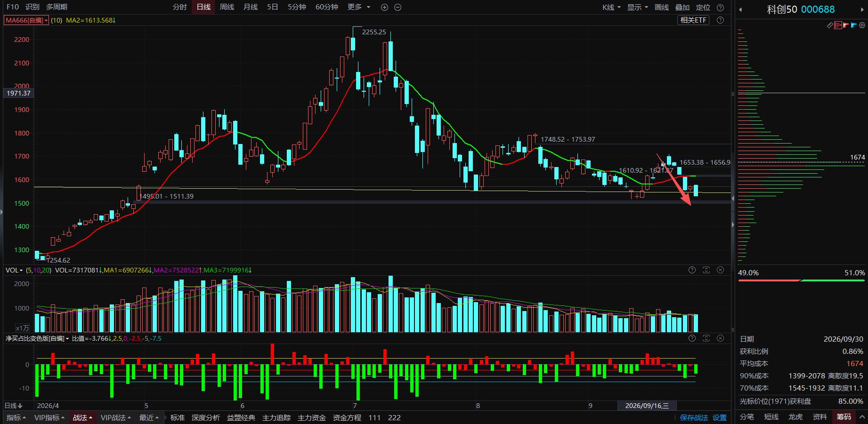Click the 设置 link at bottom
The width and height of the screenshot is (868, 424).
click(719, 417)
